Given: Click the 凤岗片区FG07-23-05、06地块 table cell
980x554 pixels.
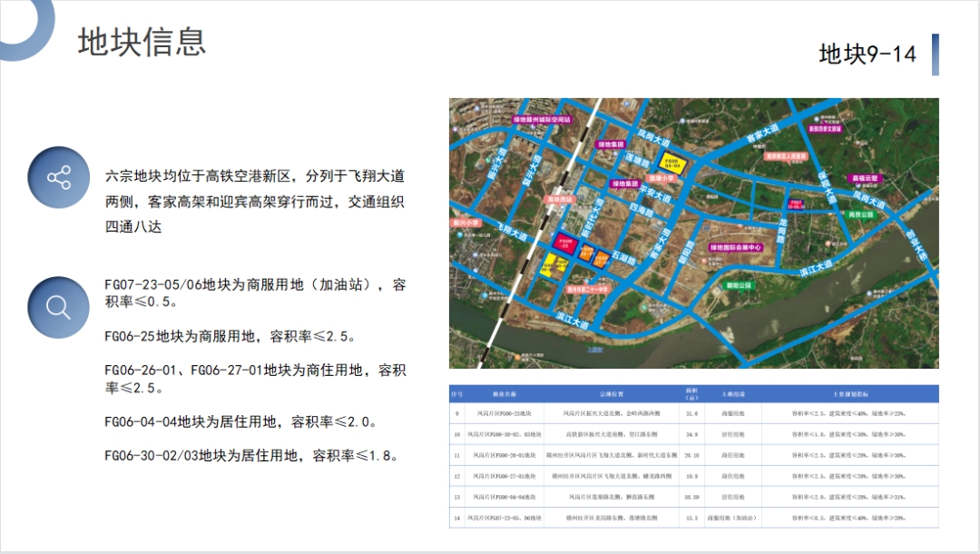Looking at the screenshot, I should [505, 519].
